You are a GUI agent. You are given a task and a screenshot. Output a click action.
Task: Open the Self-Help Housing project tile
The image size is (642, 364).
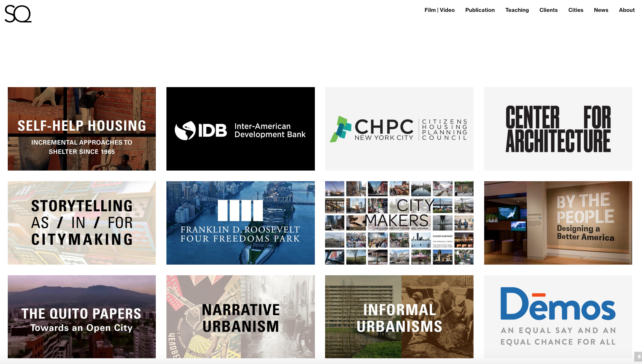click(82, 129)
